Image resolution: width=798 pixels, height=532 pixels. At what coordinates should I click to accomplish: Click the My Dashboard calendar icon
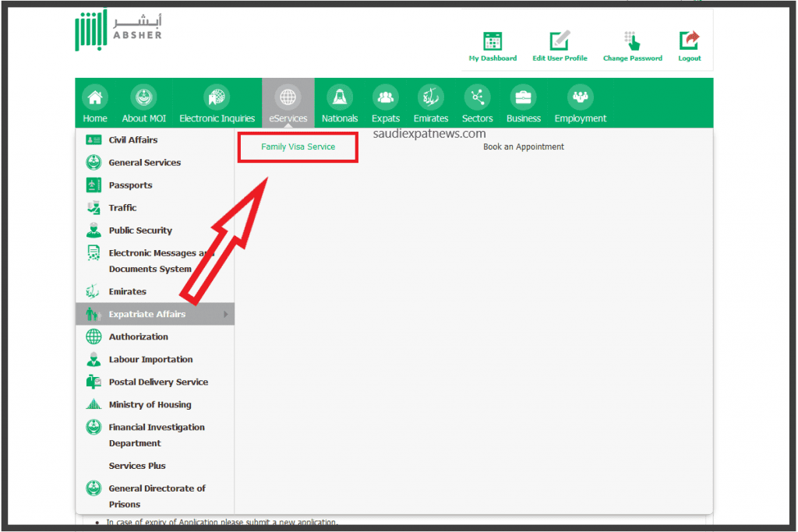pyautogui.click(x=493, y=41)
